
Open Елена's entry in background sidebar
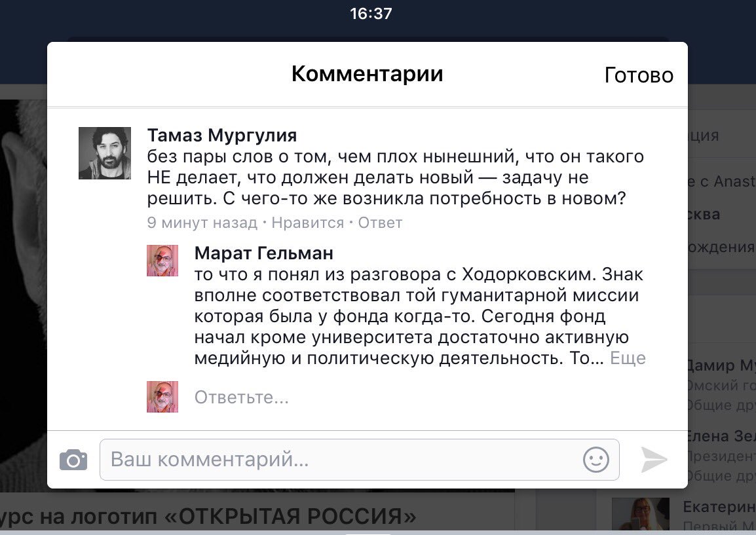(x=722, y=455)
